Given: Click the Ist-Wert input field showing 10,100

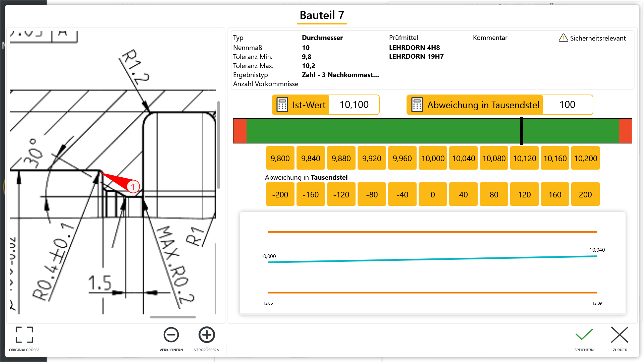Looking at the screenshot, I should click(x=354, y=105).
